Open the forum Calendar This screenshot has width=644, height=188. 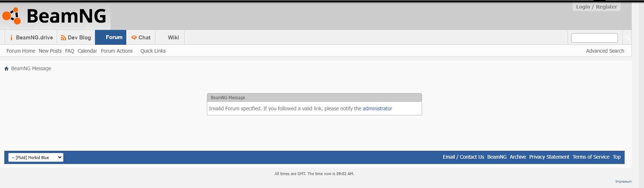pyautogui.click(x=87, y=51)
